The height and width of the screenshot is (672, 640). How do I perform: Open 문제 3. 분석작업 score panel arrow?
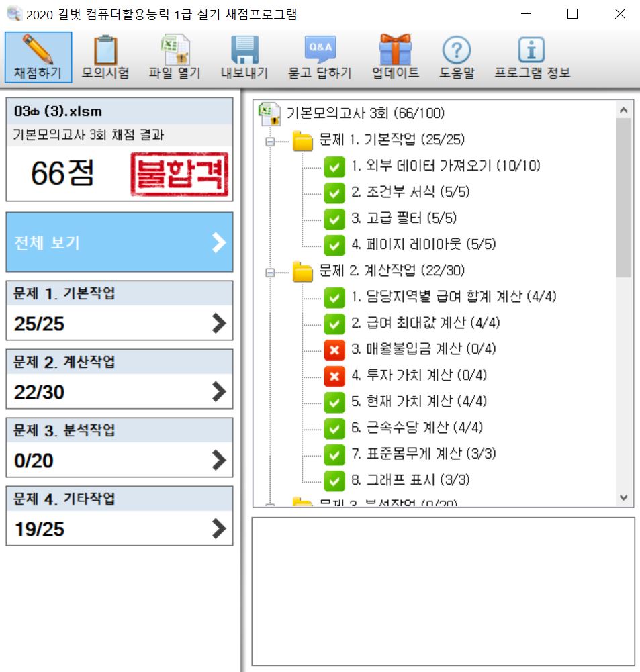[x=218, y=460]
